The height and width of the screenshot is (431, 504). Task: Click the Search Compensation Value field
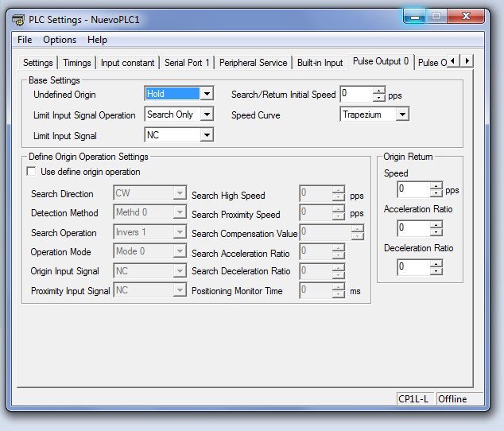(326, 232)
